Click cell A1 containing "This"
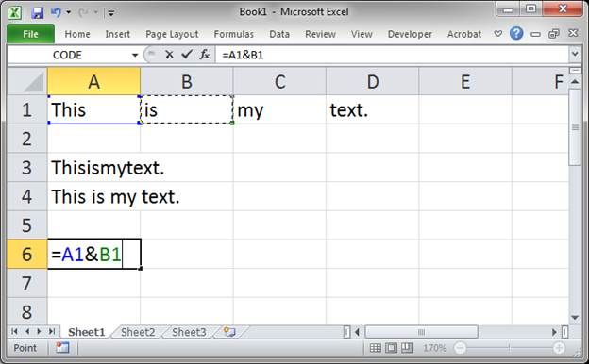 93,109
